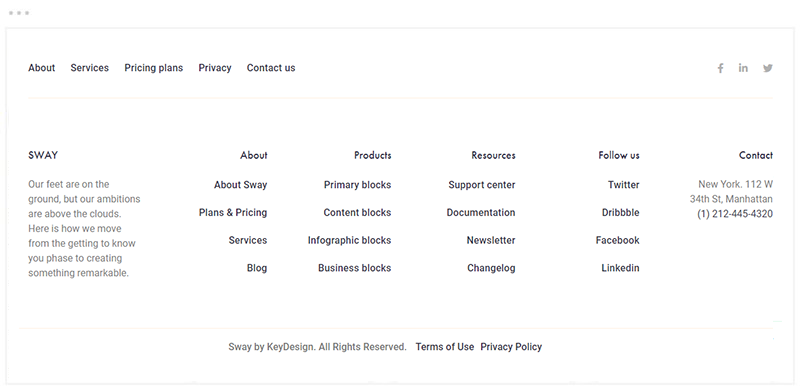Click Contact us in the top navigation
The height and width of the screenshot is (390, 800).
(271, 68)
